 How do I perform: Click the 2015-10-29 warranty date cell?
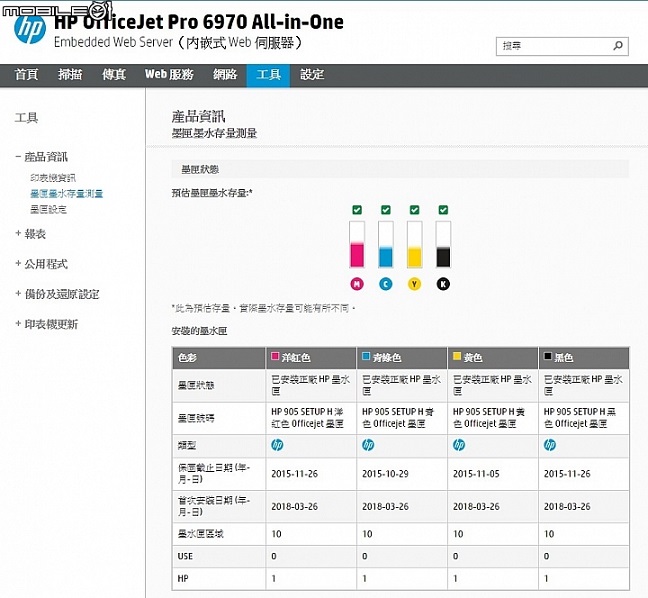(x=401, y=474)
